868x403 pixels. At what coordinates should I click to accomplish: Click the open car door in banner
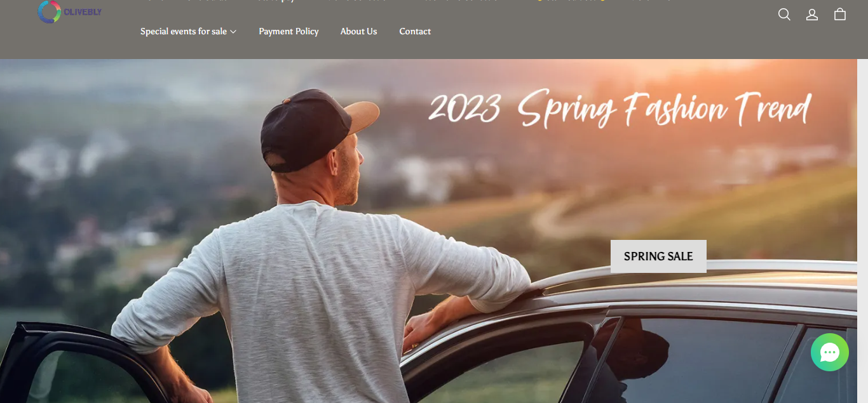point(70,362)
